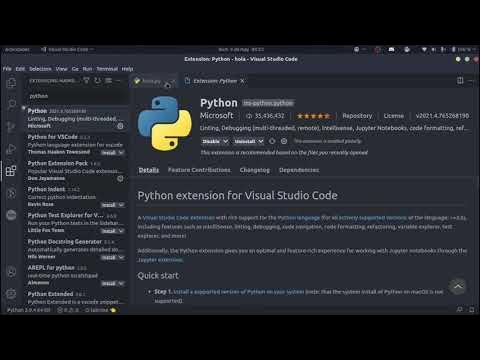This screenshot has height=360, width=480.
Task: Open Install dropdown arrow for Python Docstring Generator
Action: [x=121, y=257]
